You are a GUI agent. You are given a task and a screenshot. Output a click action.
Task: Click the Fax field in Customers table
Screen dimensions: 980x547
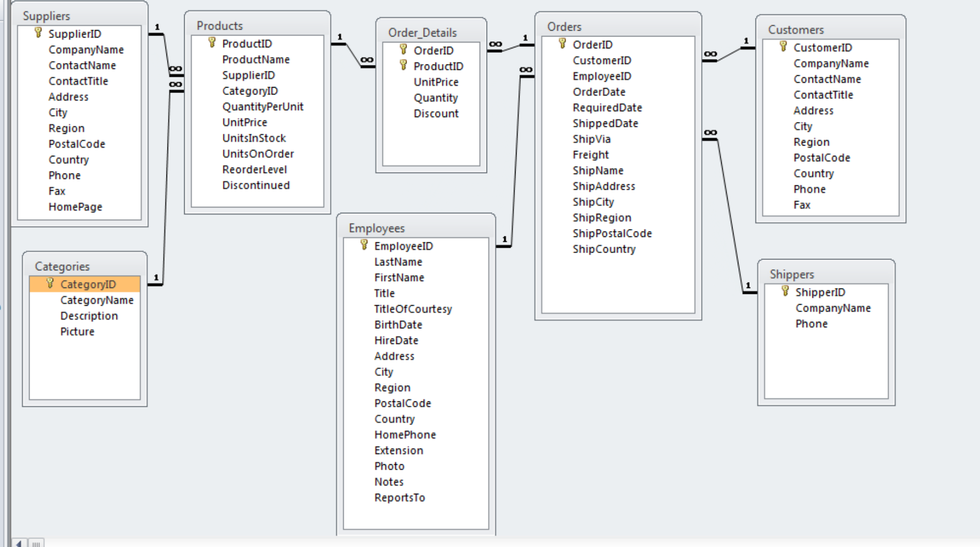pyautogui.click(x=802, y=205)
